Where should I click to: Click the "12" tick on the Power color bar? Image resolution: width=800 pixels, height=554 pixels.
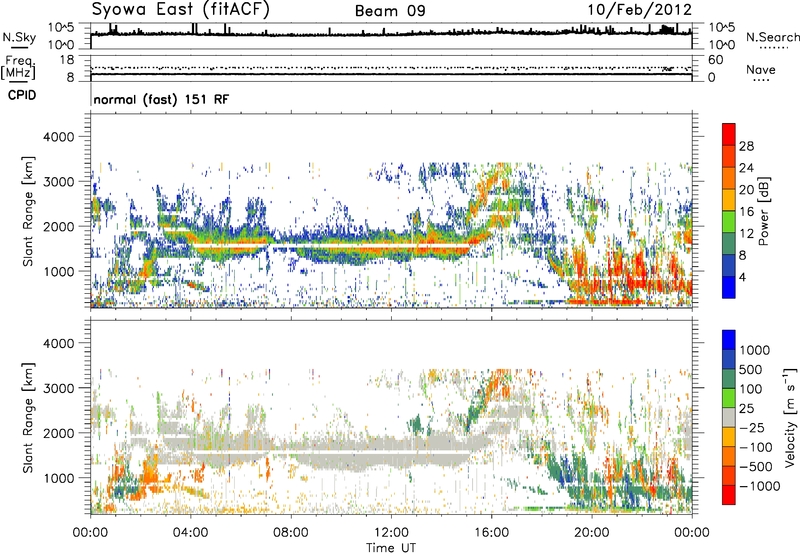(746, 234)
